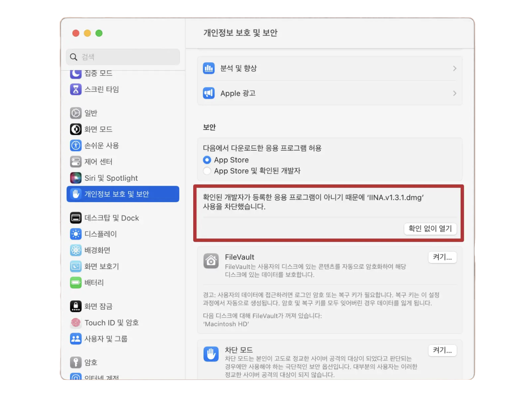Select App Store 및 확인된 개발자 radio option
532x400 pixels.
tap(207, 171)
